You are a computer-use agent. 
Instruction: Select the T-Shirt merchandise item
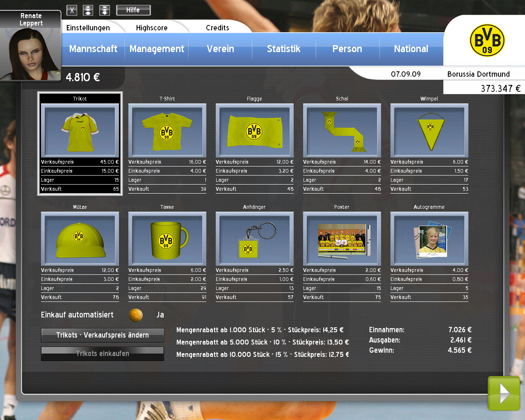[x=167, y=131]
